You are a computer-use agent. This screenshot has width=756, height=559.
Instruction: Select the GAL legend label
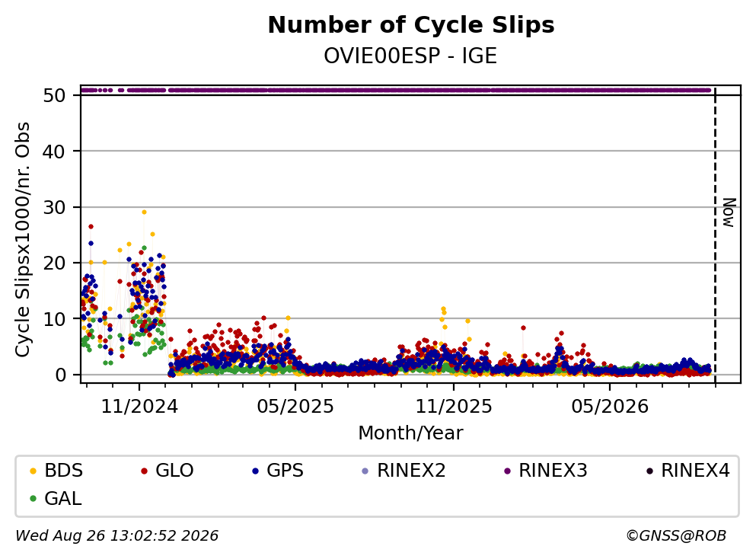pyautogui.click(x=63, y=499)
